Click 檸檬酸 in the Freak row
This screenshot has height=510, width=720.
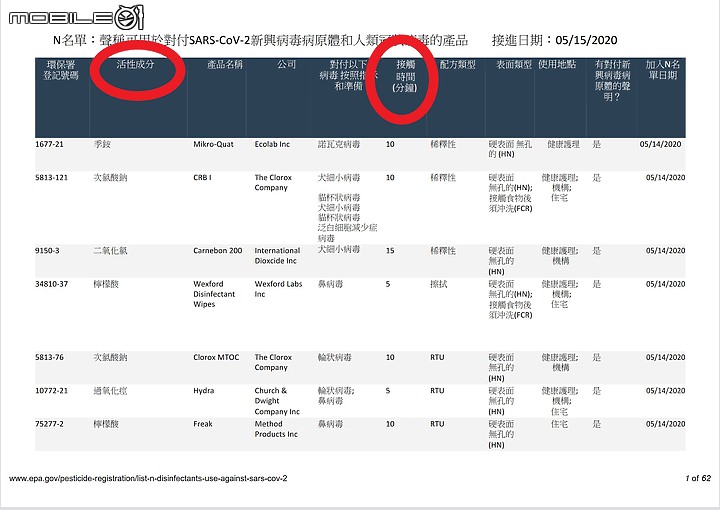tap(106, 424)
